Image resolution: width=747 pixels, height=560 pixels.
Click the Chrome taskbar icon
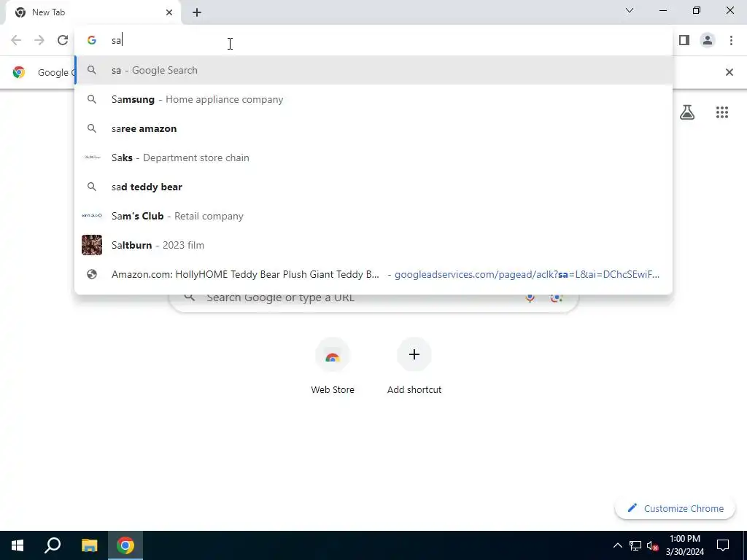[125, 545]
